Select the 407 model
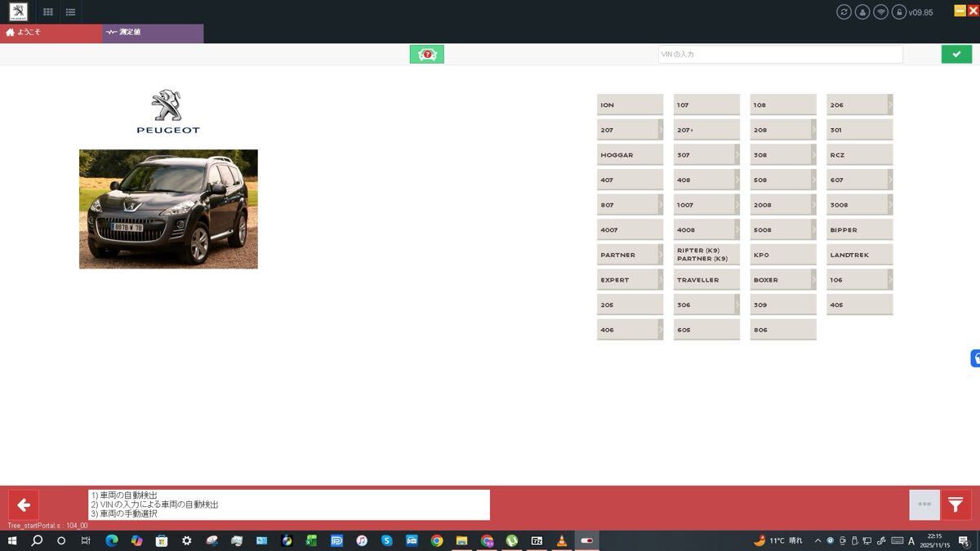 630,180
